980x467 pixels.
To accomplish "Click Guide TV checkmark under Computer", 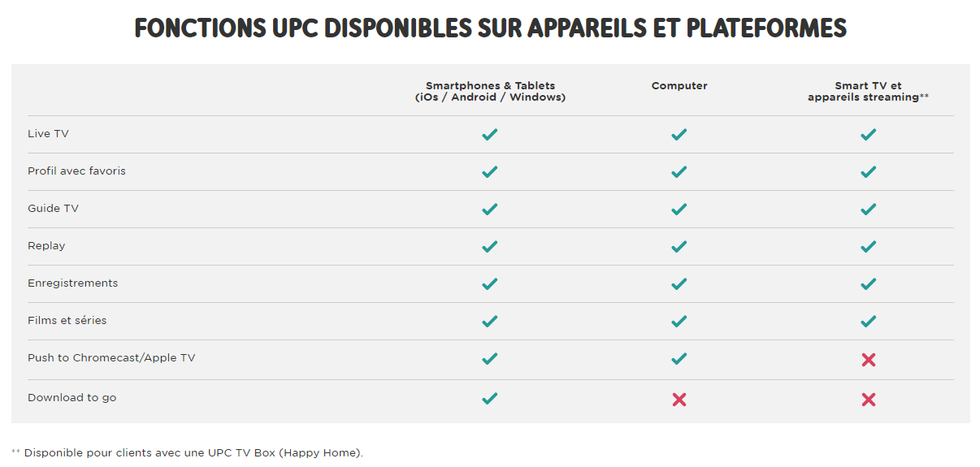I will pyautogui.click(x=679, y=210).
